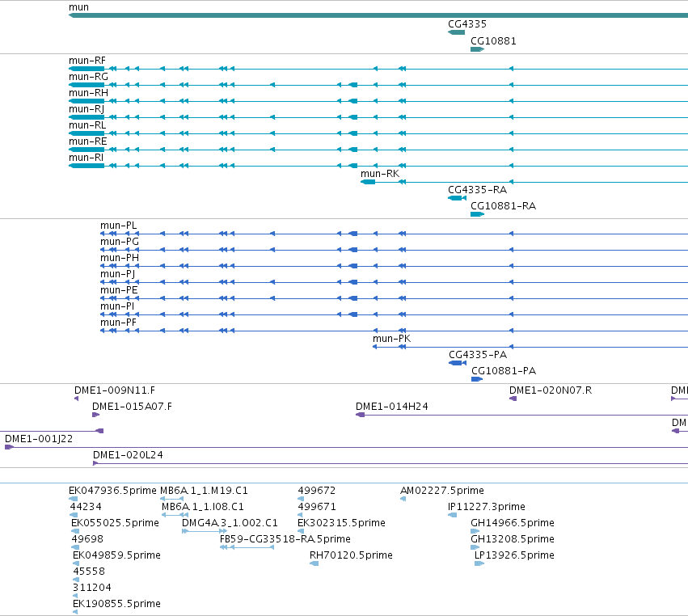
Task: Select the CG10881-RA transcript label
Action: 504,206
